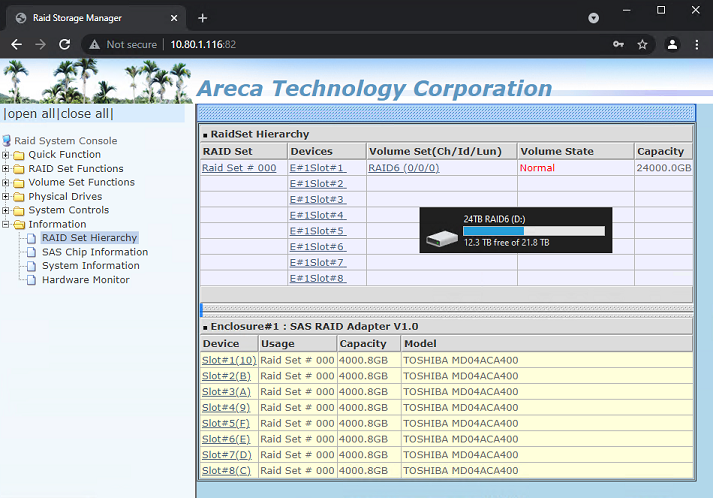Click the Hardware Monitor page icon
The width and height of the screenshot is (713, 498).
click(x=31, y=280)
